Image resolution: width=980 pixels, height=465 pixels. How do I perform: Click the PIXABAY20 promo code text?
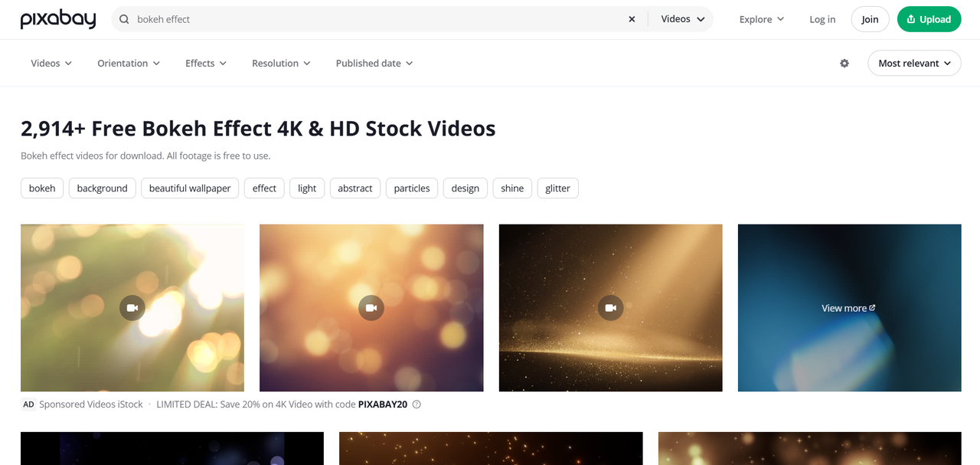coord(383,404)
